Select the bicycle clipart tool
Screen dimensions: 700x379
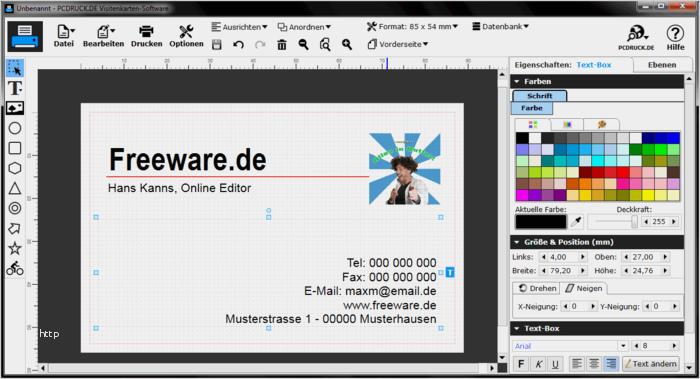pos(15,268)
